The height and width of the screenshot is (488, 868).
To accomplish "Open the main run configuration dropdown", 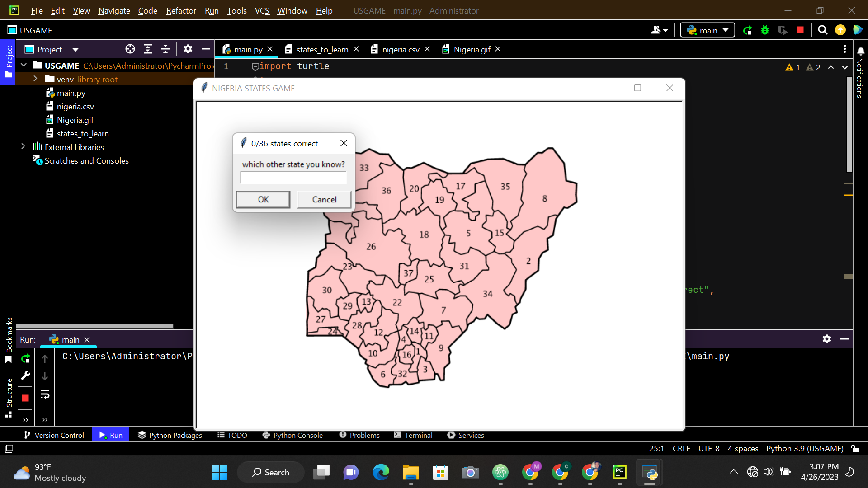I will tap(708, 30).
